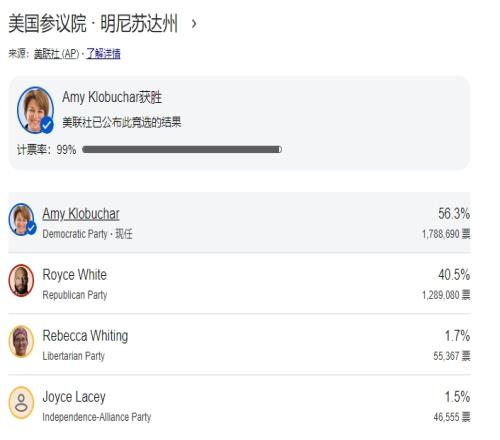Click the 40.5% result for Royce White
Screen dimensions: 500x440
454,275
